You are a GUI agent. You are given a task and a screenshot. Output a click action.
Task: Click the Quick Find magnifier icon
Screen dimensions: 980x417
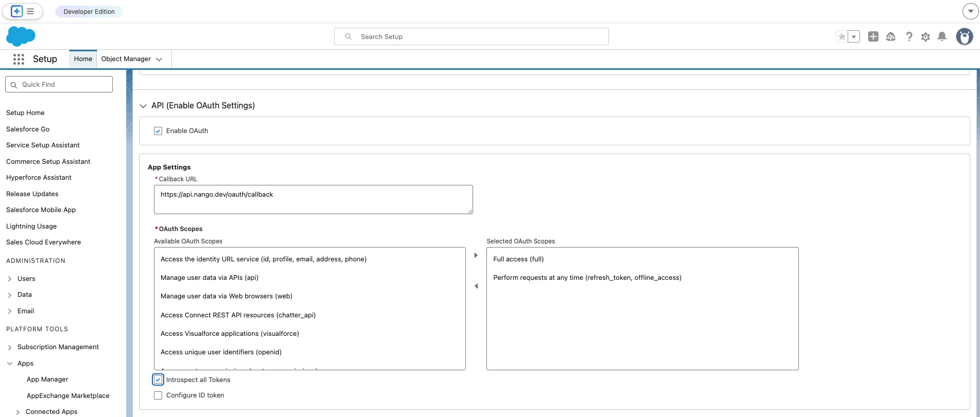[14, 85]
